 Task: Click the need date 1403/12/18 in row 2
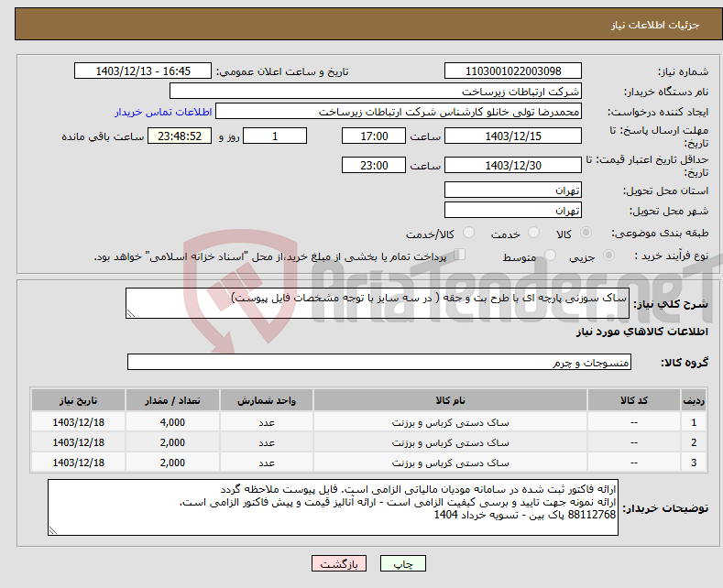point(79,442)
